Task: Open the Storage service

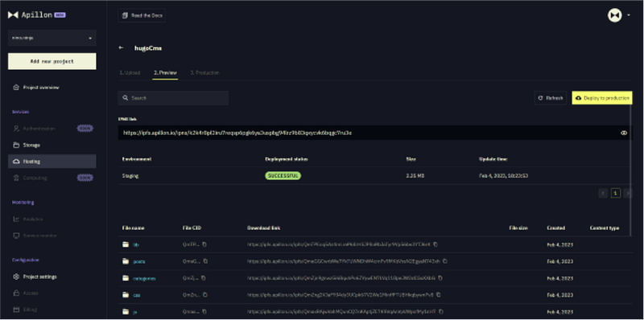Action: tap(31, 145)
